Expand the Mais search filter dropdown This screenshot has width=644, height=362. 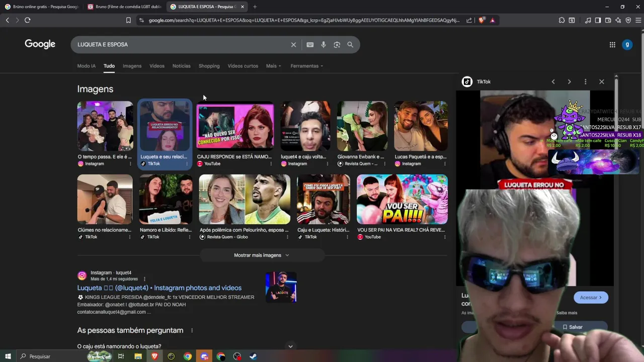pos(273,66)
